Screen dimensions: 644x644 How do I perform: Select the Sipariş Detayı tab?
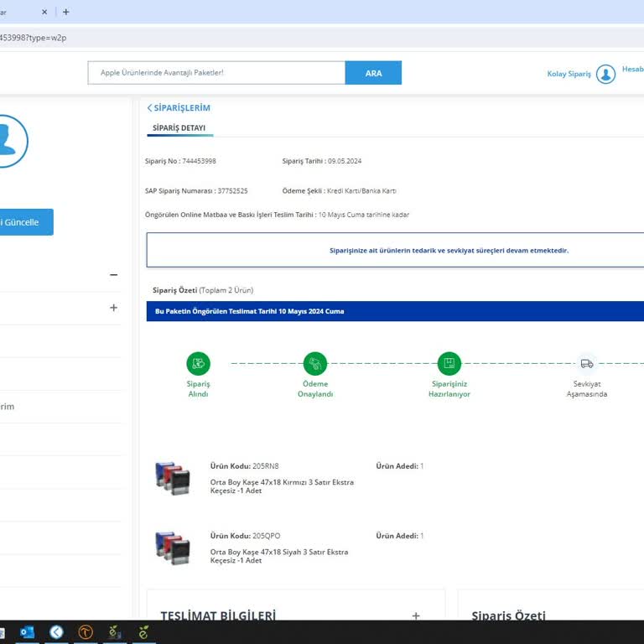coord(179,128)
